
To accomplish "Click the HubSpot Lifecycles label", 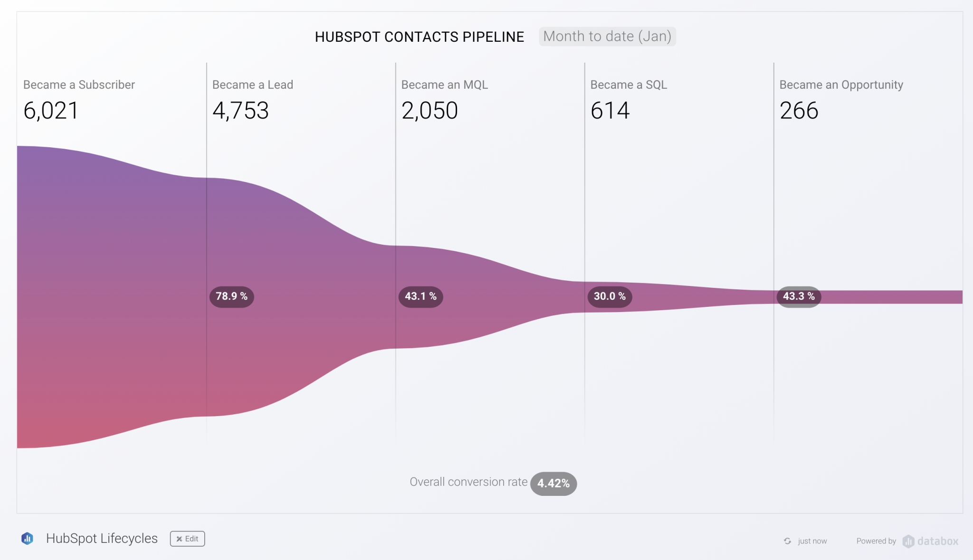I will [x=102, y=538].
